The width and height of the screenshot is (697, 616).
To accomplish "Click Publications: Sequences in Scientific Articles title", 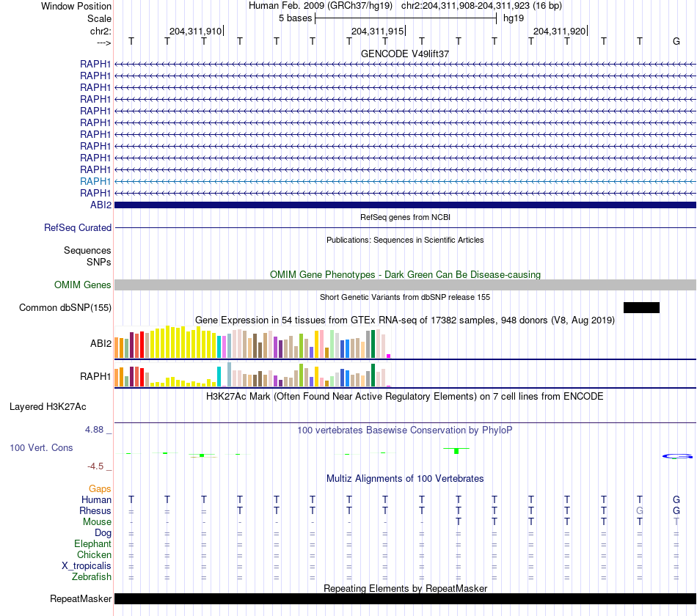I will (405, 240).
